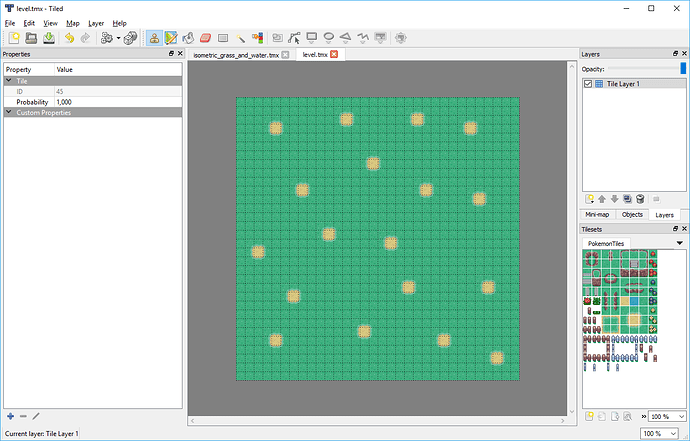The height and width of the screenshot is (441, 690).
Task: Click the Lower Layer down arrow
Action: point(615,199)
